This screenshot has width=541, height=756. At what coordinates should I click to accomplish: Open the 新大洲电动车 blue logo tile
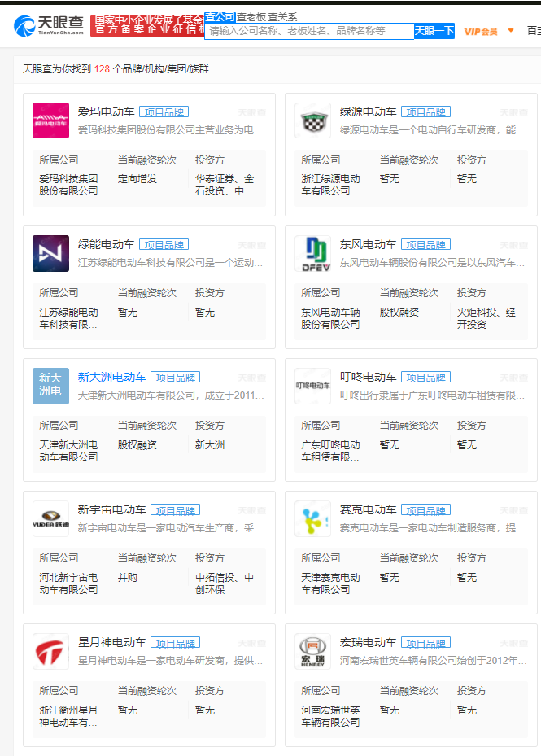pyautogui.click(x=50, y=386)
